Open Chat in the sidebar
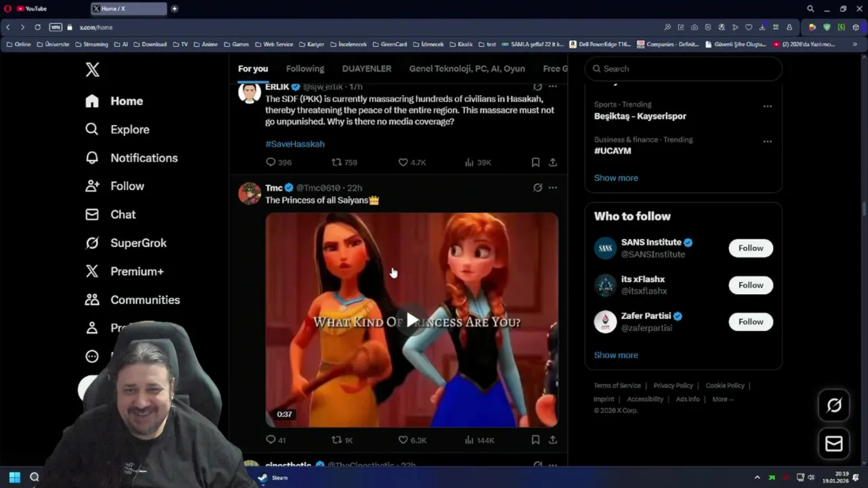This screenshot has height=488, width=868. point(111,214)
